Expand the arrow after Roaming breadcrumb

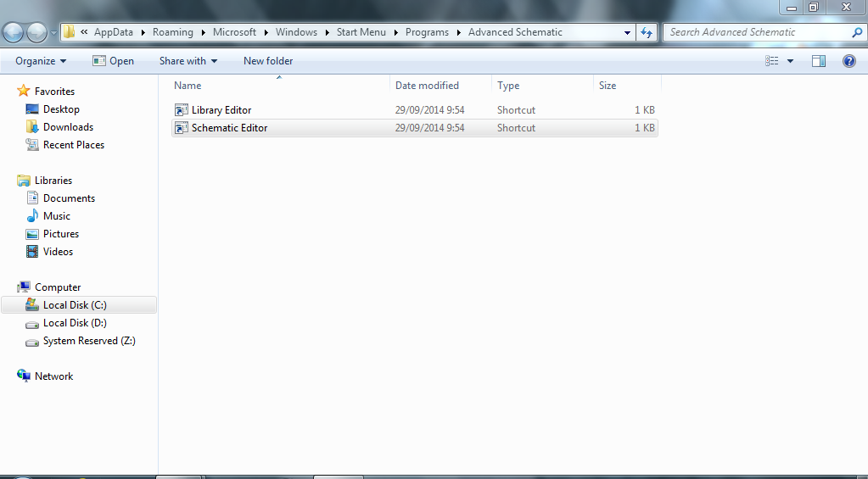pos(203,32)
